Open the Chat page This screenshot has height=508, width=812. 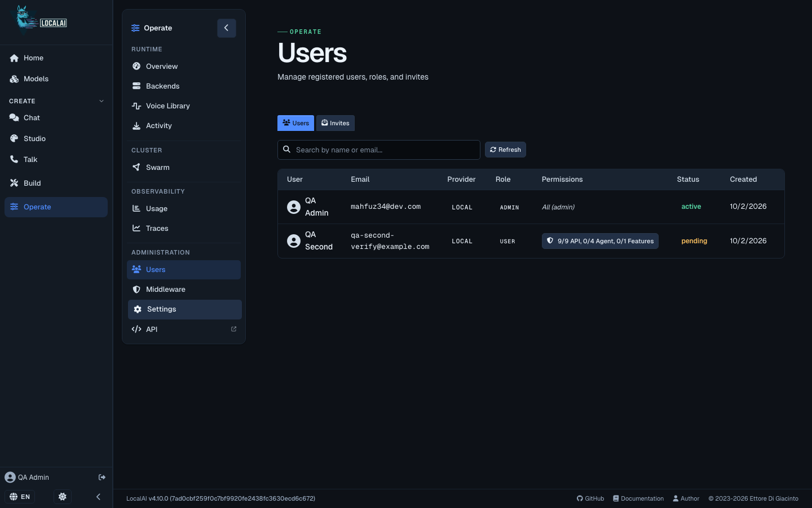(56, 118)
